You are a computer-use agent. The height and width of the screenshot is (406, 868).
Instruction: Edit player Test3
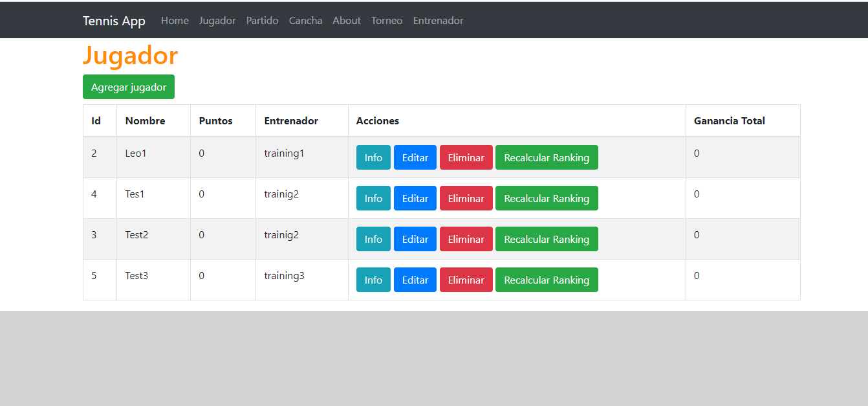tap(415, 280)
